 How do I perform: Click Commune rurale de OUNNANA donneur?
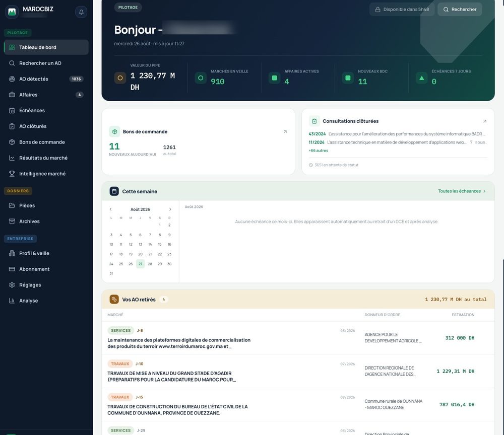(x=394, y=404)
